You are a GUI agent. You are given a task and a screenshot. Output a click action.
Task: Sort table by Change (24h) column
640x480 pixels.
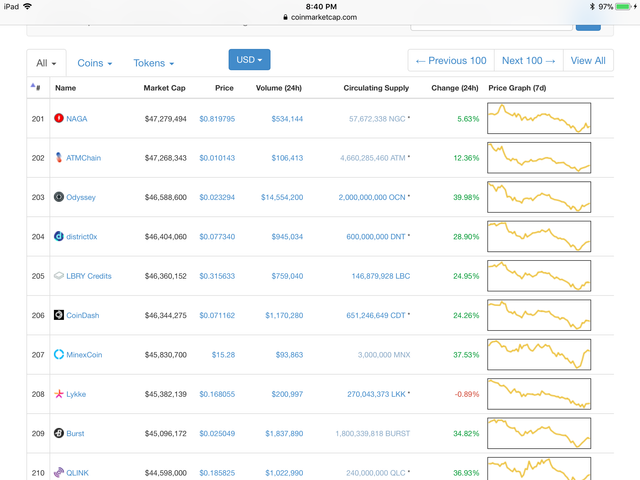455,88
